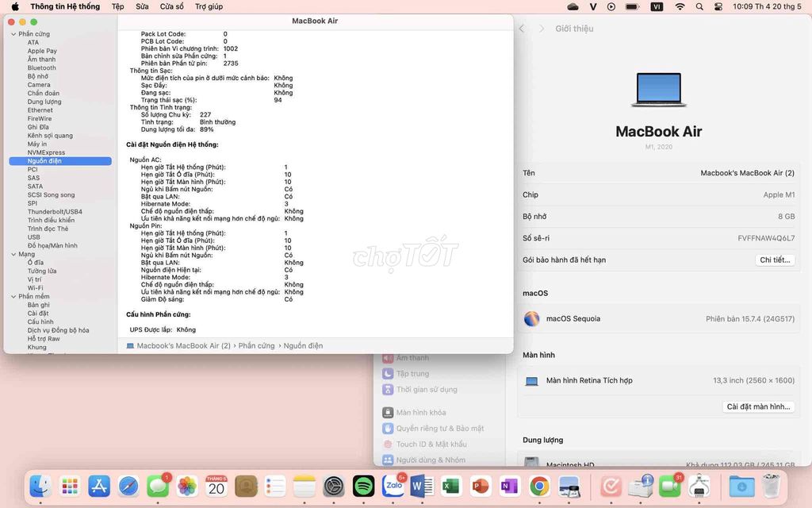Screen dimensions: 812x508
Task: Open Safari from the dock
Action: [x=128, y=487]
